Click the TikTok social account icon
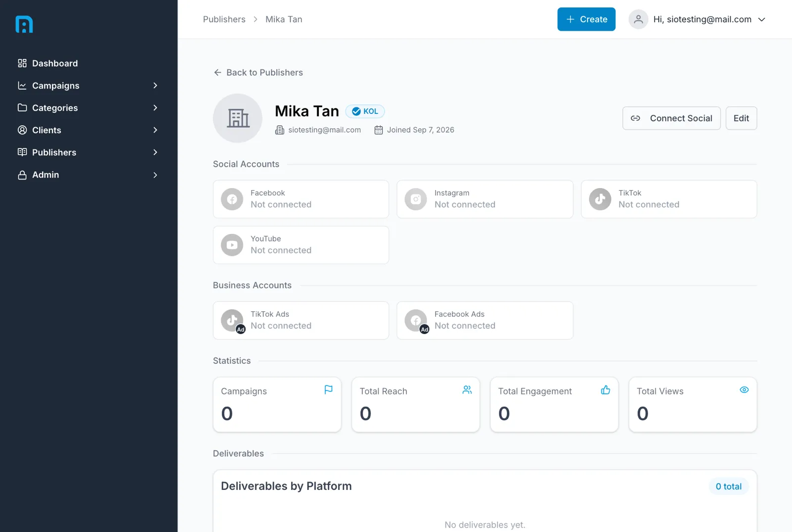 600,199
